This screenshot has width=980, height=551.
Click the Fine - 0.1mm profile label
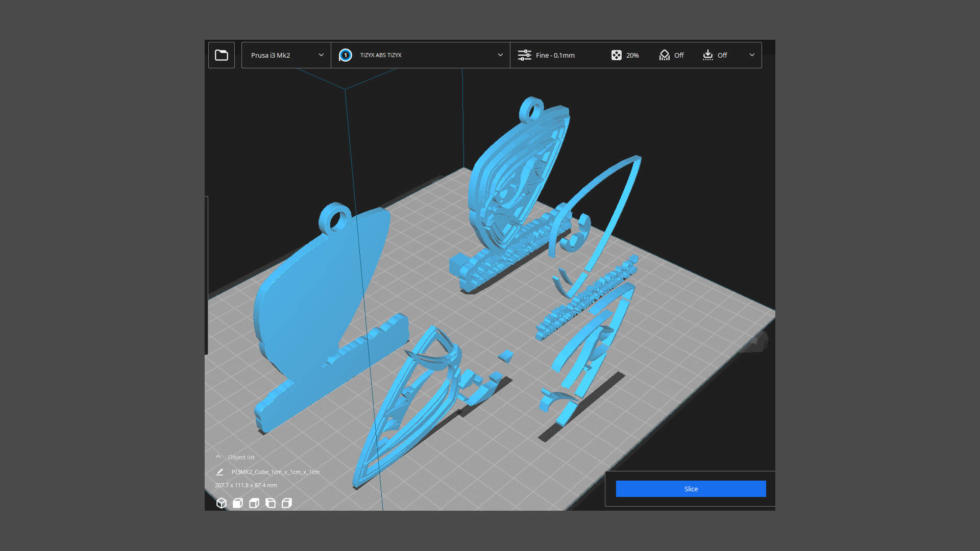pyautogui.click(x=555, y=55)
